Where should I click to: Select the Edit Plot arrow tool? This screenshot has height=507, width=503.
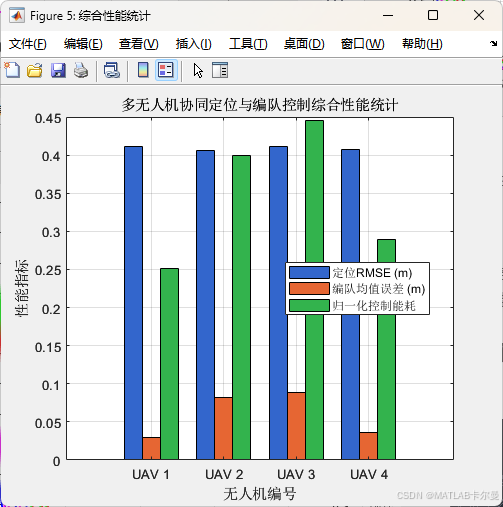click(x=198, y=71)
